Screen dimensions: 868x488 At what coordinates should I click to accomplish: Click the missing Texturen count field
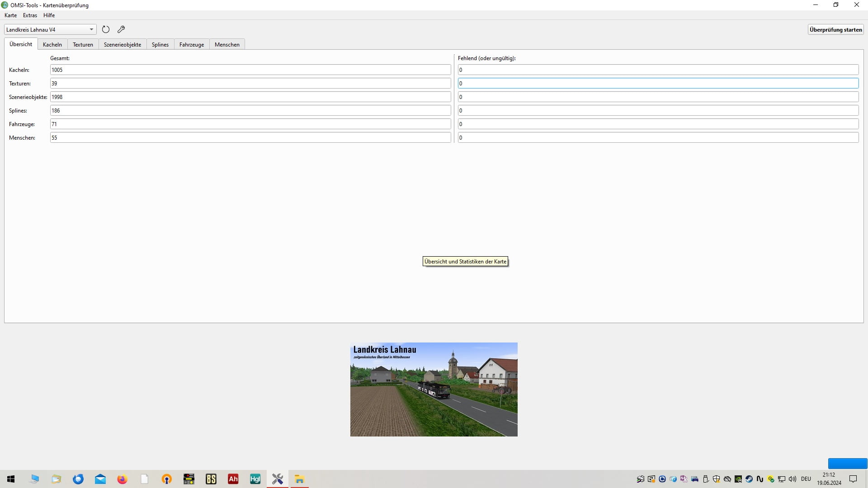[658, 83]
